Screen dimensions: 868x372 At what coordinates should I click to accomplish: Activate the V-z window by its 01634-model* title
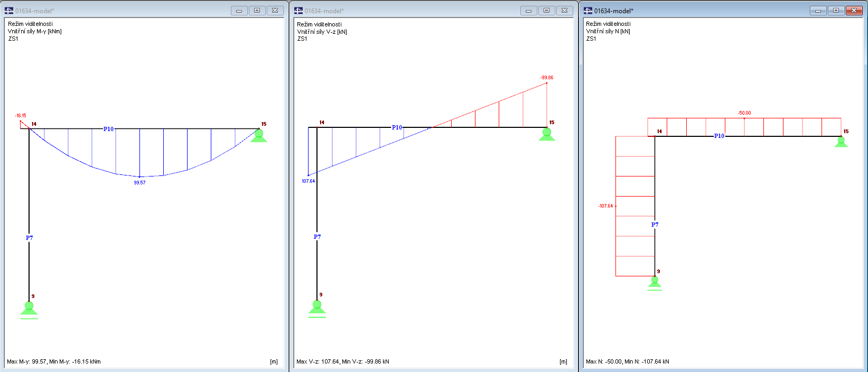click(x=324, y=11)
